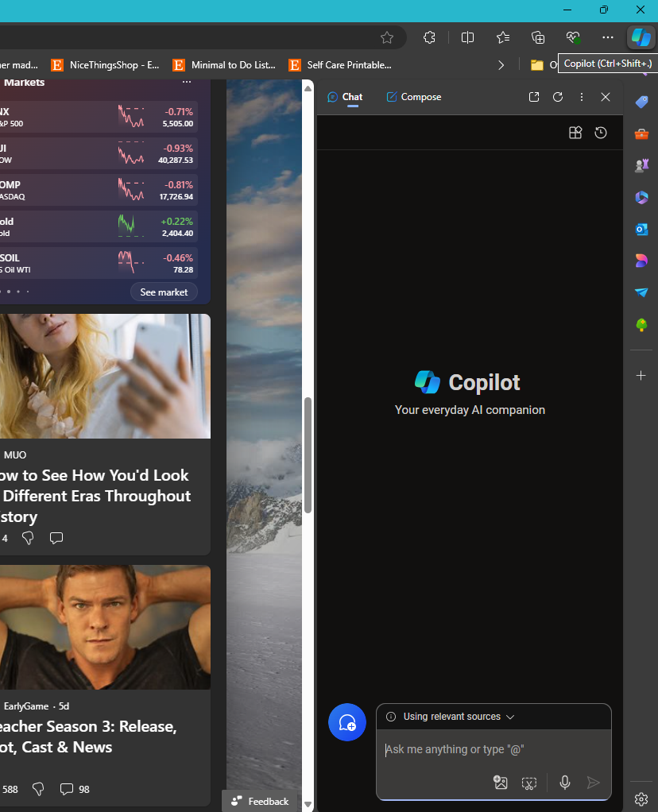Open Markets card more options

(187, 82)
